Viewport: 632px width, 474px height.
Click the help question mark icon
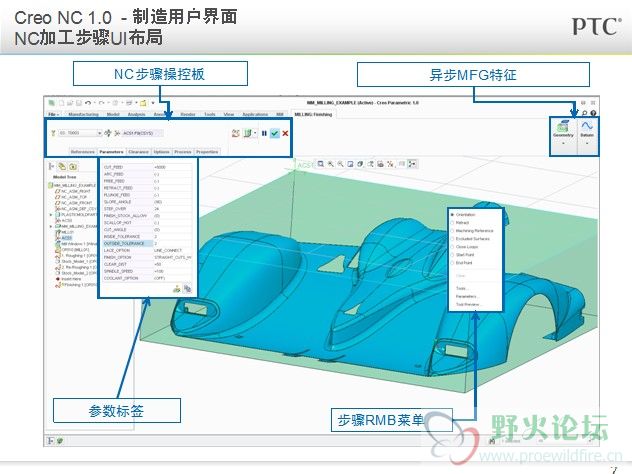pyautogui.click(x=593, y=113)
